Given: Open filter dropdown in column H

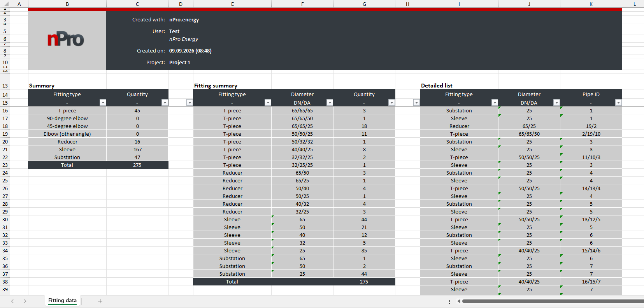Looking at the screenshot, I should [x=416, y=103].
